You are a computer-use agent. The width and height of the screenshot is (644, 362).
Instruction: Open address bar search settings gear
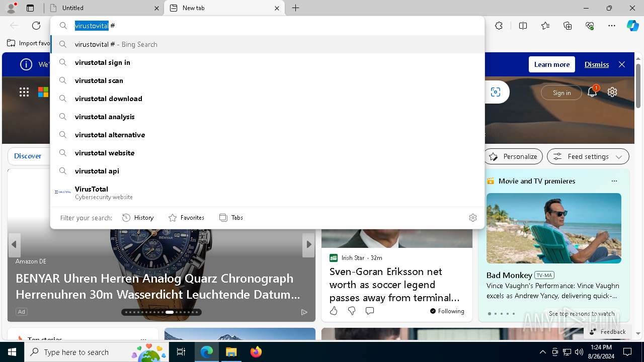point(473,218)
